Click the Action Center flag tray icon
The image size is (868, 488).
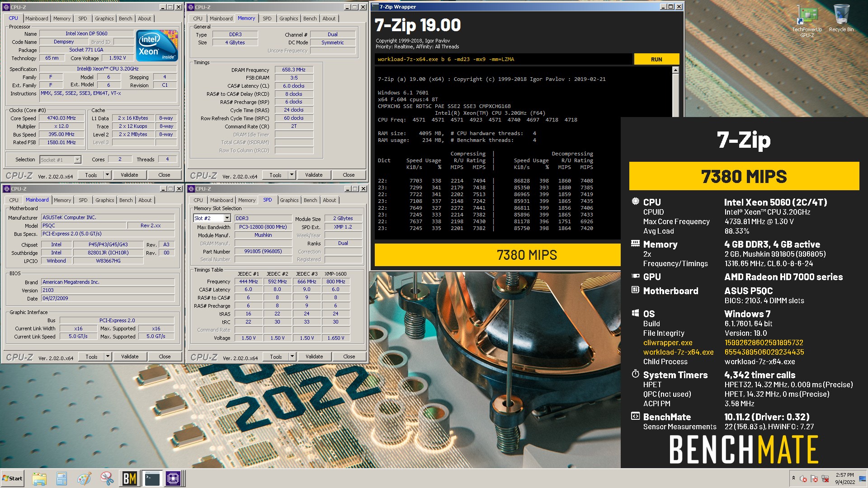pos(814,479)
